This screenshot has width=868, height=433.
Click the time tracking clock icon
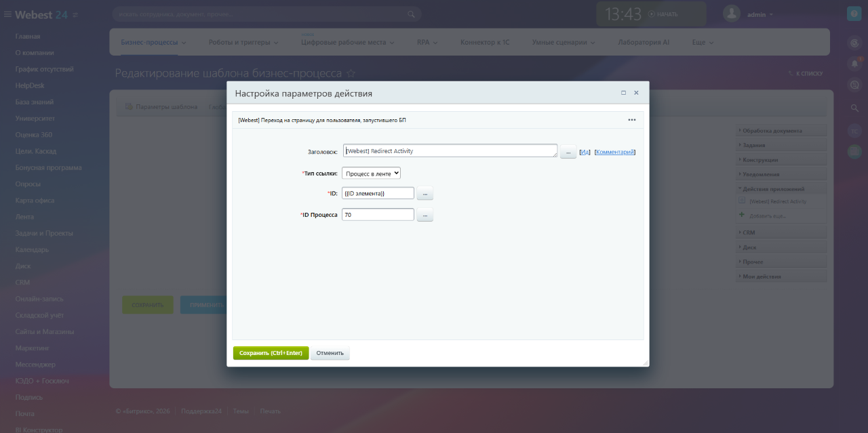(x=854, y=42)
